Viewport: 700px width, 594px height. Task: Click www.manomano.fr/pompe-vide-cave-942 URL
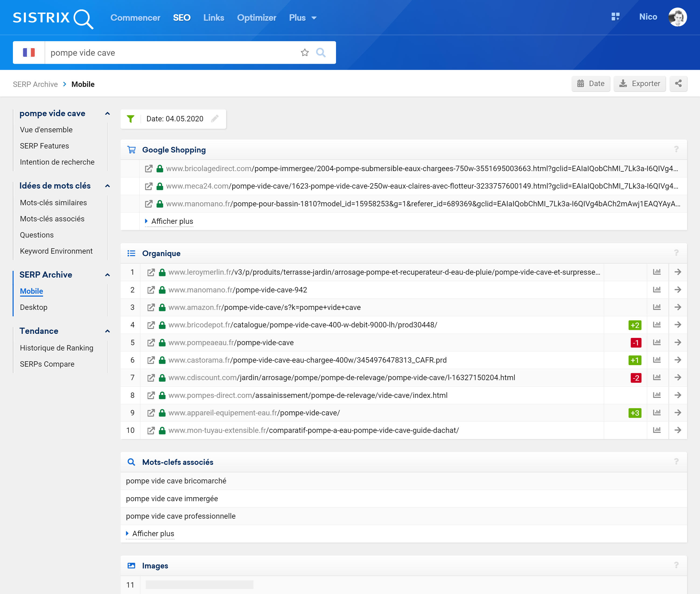pos(238,289)
